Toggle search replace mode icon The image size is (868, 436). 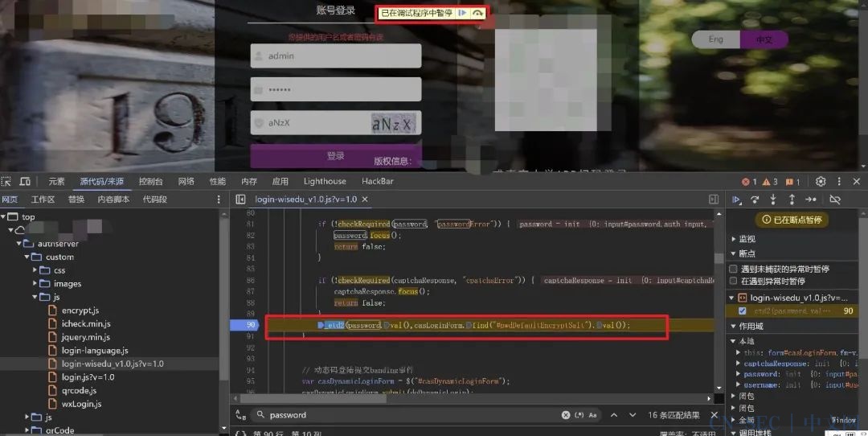[240, 415]
